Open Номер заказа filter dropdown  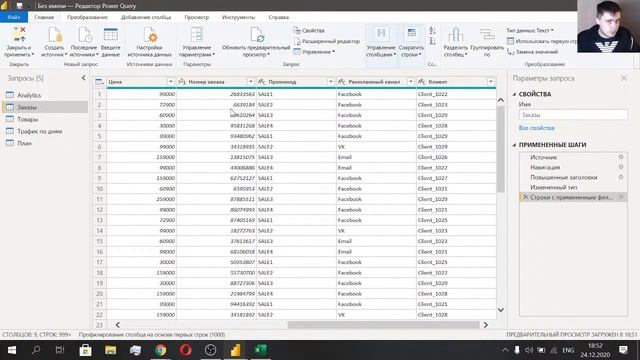(x=251, y=82)
